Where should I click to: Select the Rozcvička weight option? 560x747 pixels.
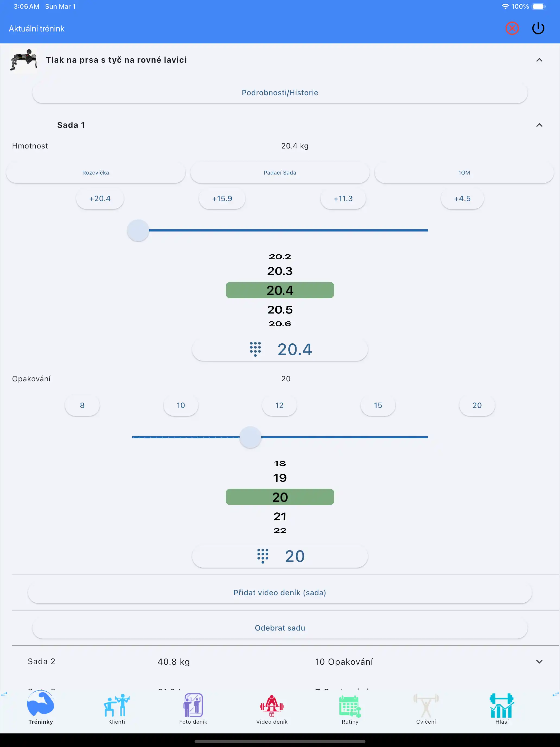96,172
